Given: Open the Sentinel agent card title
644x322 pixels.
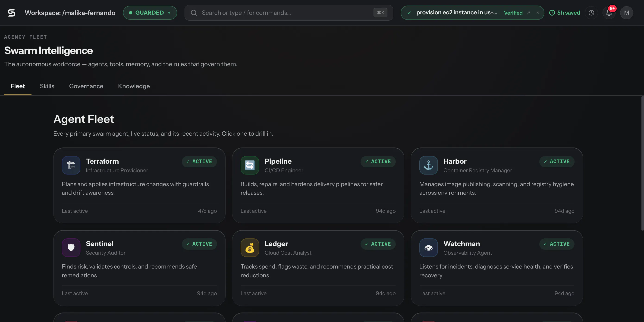Looking at the screenshot, I should [100, 244].
